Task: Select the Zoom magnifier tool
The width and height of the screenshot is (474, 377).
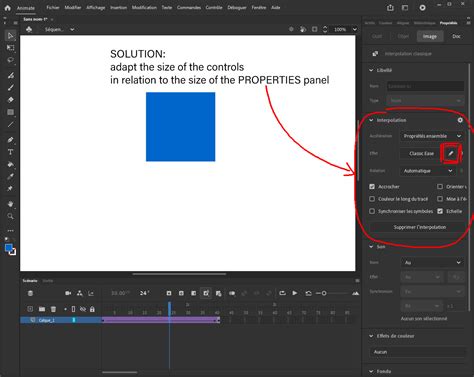Action: pos(10,216)
